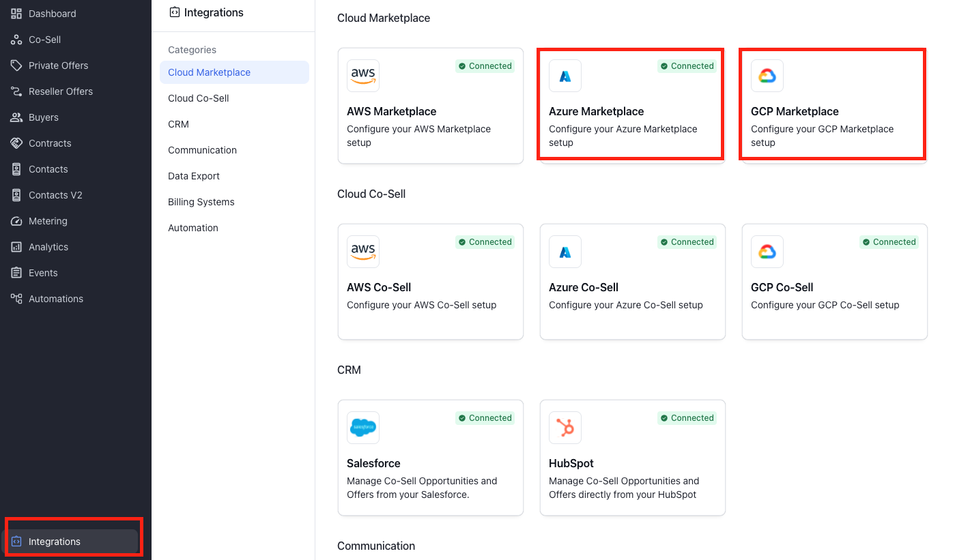Click the Contacts V2 address book icon
The height and width of the screenshot is (560, 970).
click(x=16, y=195)
